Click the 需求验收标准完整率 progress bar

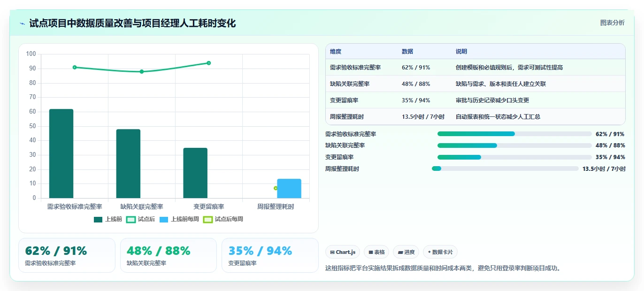point(514,134)
